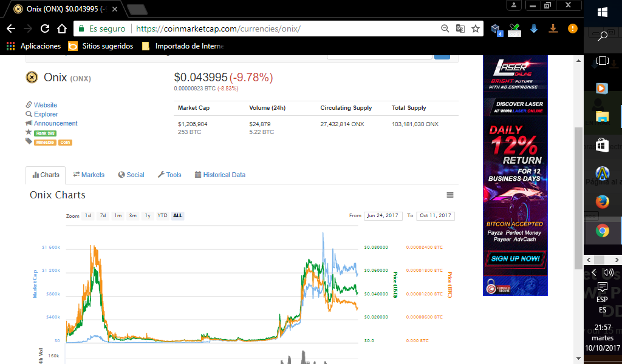The width and height of the screenshot is (622, 364).
Task: Switch to the Tools tab
Action: 169,175
